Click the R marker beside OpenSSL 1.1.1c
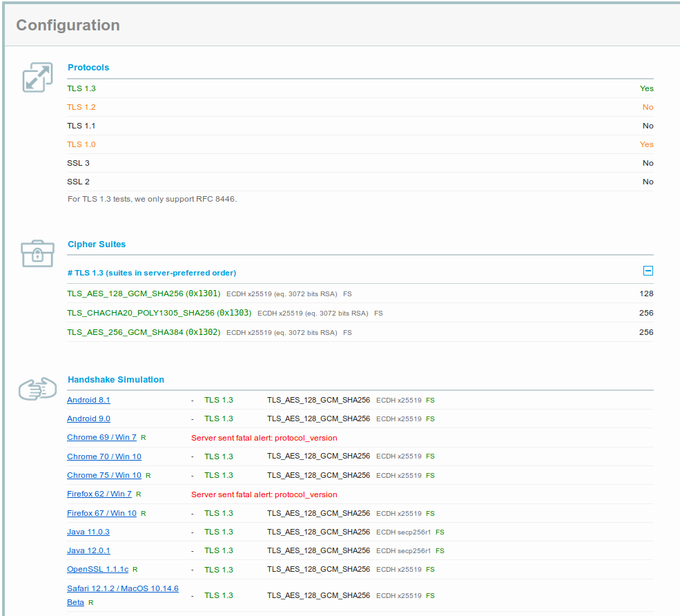 pyautogui.click(x=135, y=569)
